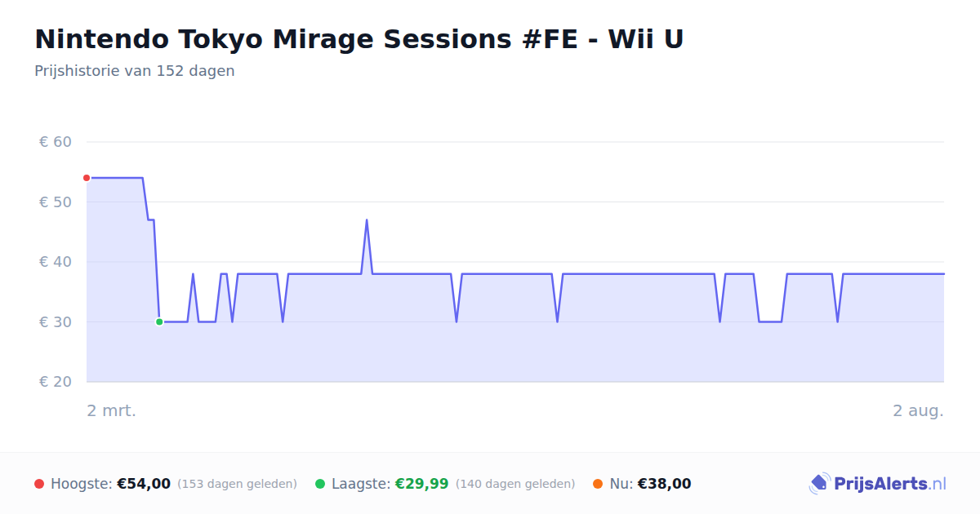Click the €29,99 lowest price value
The image size is (980, 514).
(x=422, y=484)
